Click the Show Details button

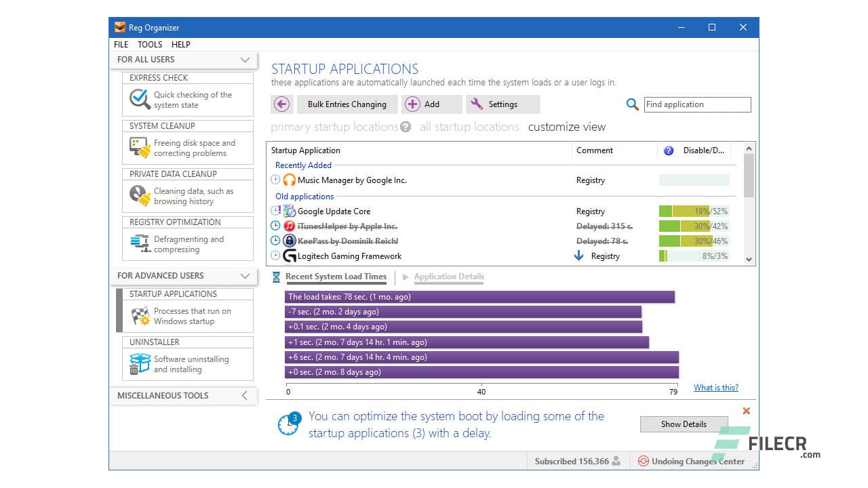pos(684,424)
